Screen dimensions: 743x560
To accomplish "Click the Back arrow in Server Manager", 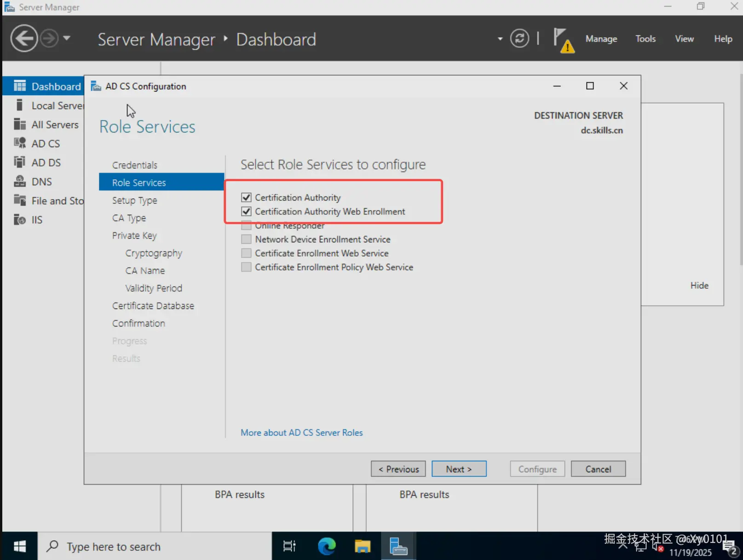I will [x=24, y=39].
